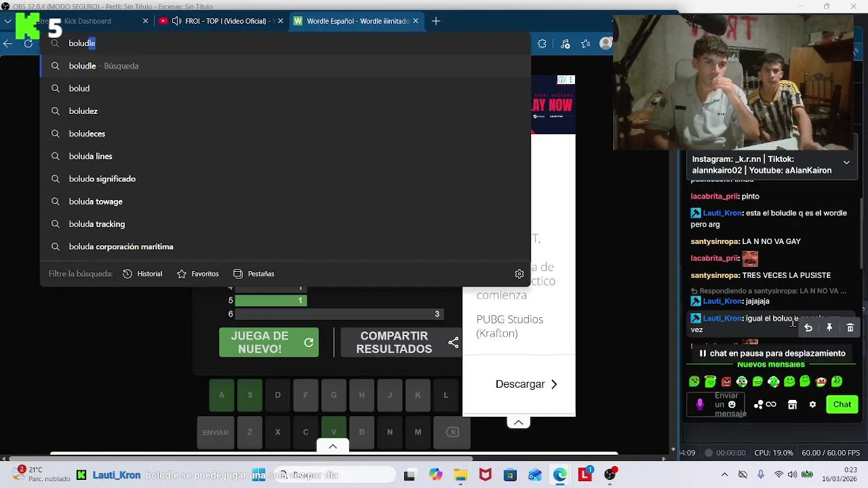This screenshot has width=868, height=488.
Task: Open the browser profile avatar
Action: (606, 44)
